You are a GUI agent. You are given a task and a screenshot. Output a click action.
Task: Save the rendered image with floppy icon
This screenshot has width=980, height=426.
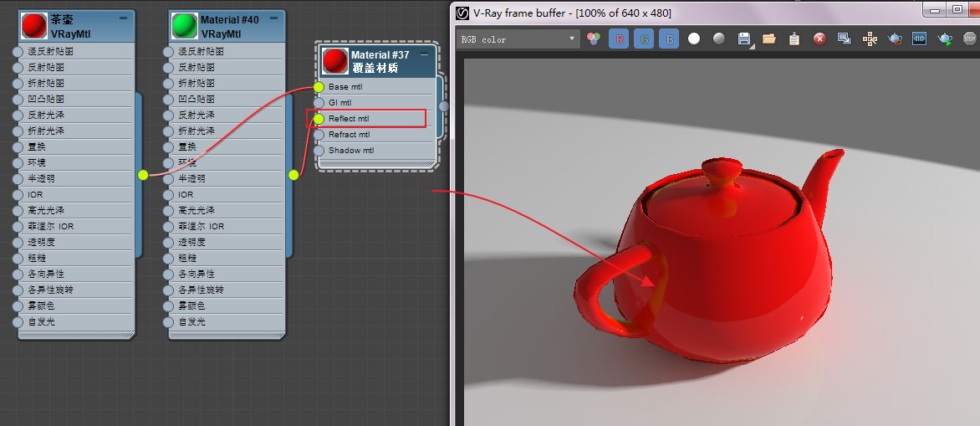[x=744, y=38]
